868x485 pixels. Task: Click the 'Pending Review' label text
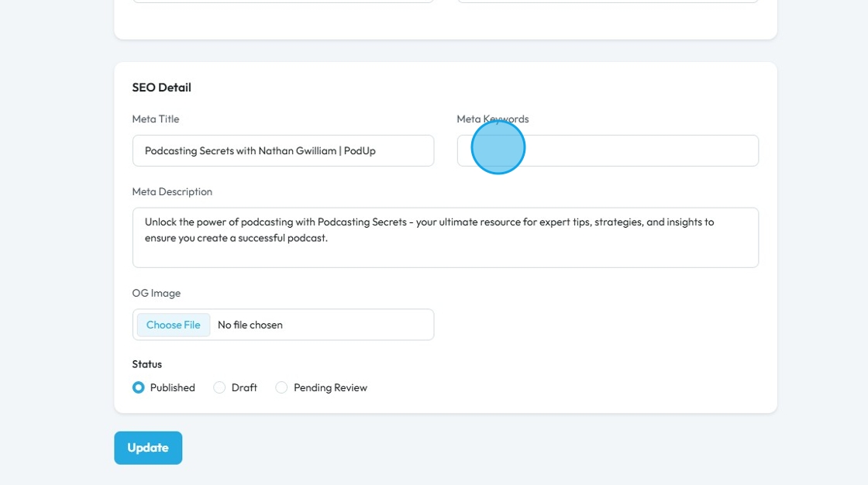[x=330, y=387]
